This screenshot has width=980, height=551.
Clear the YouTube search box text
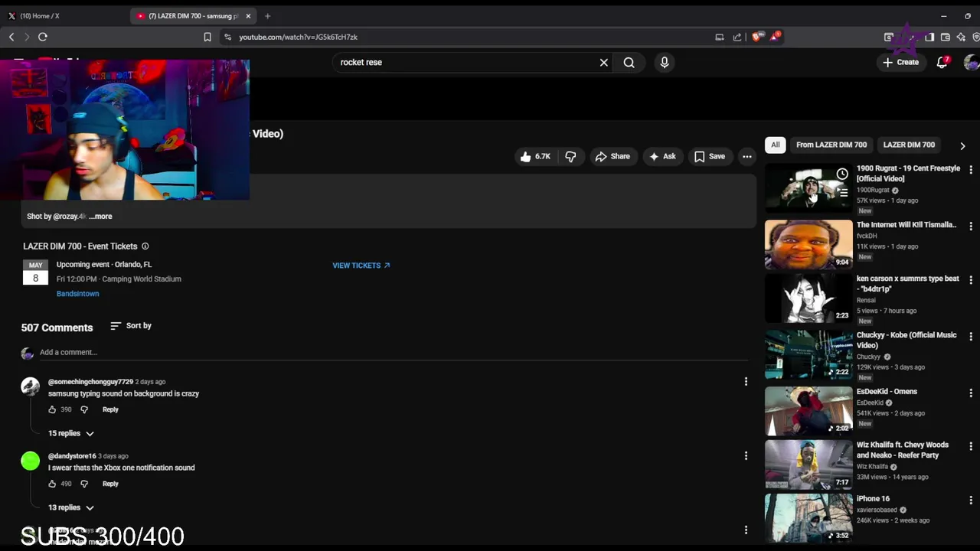coord(604,63)
